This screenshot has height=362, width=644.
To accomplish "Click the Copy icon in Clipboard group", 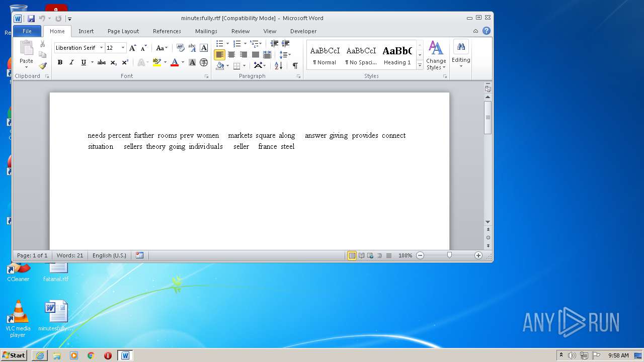I will pos(43,55).
